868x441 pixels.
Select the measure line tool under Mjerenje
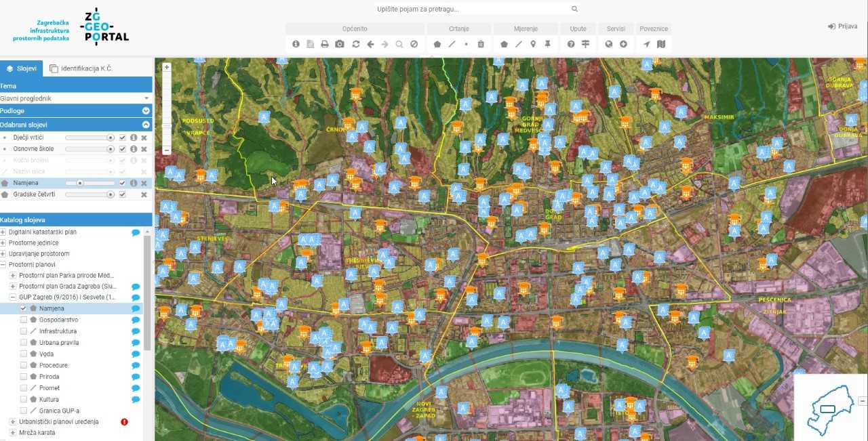coord(519,44)
